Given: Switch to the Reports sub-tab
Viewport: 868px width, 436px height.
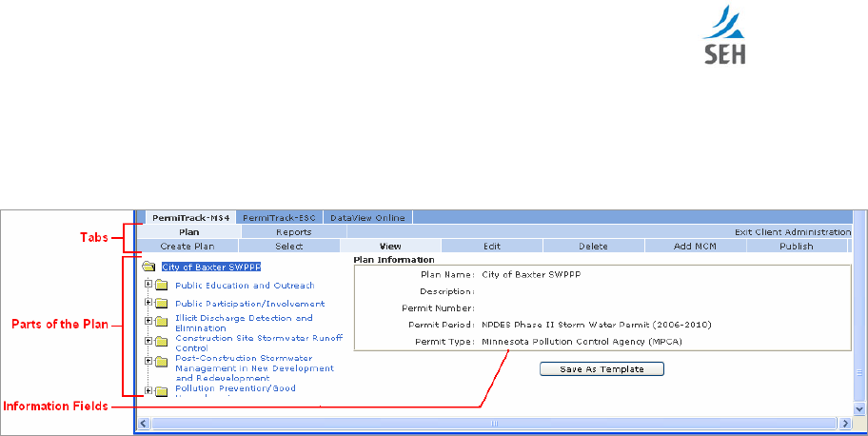Looking at the screenshot, I should (294, 232).
